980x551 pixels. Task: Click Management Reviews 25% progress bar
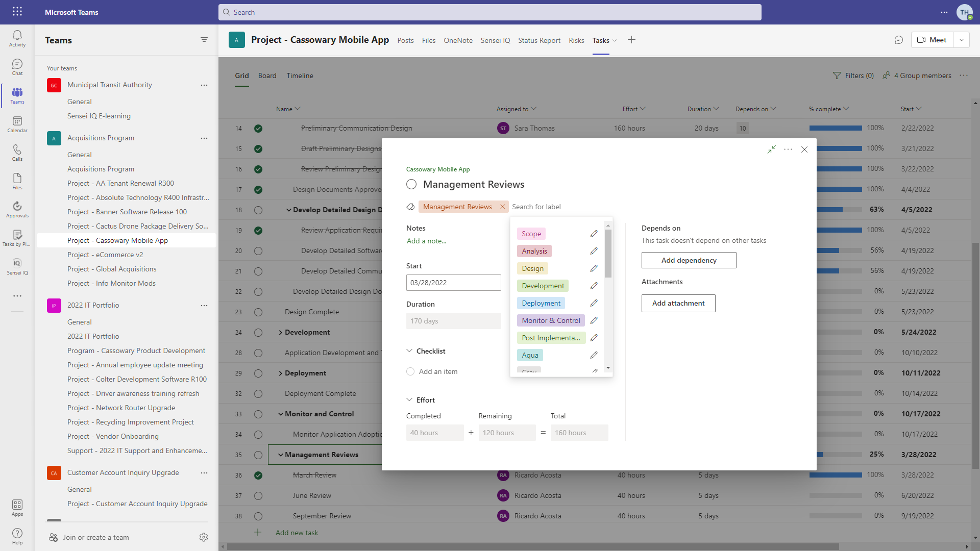pos(836,455)
